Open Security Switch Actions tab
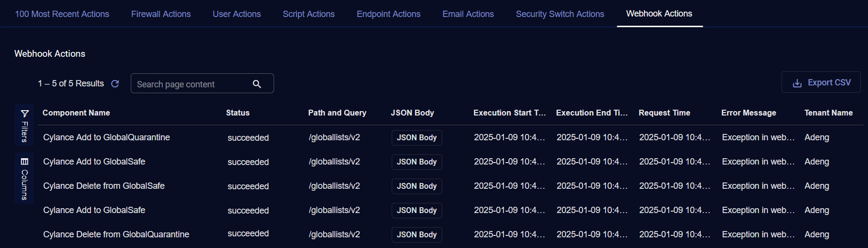 560,14
